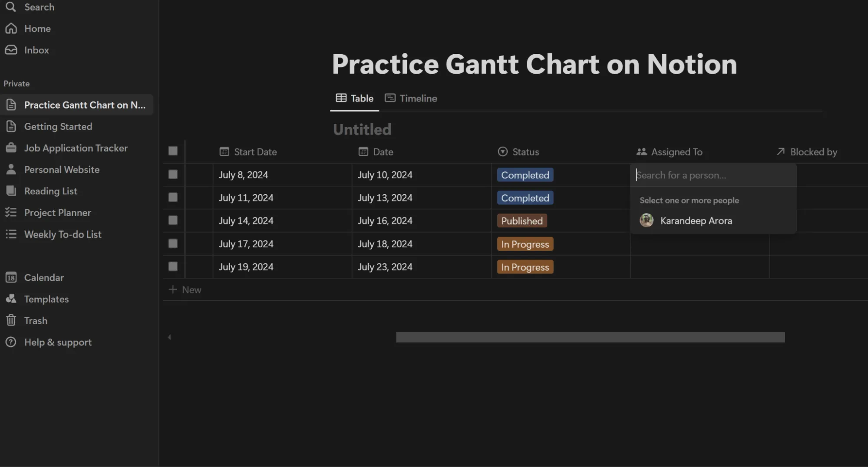
Task: Check the box for the July 17, 2024 row
Action: click(173, 243)
